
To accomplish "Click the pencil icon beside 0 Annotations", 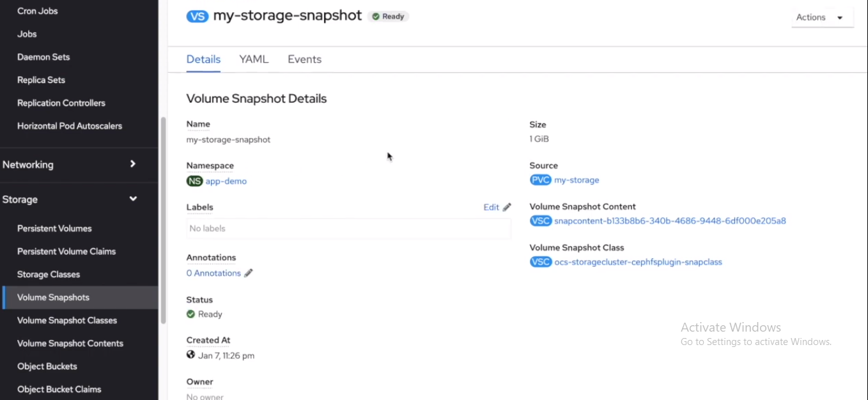I will [x=249, y=273].
